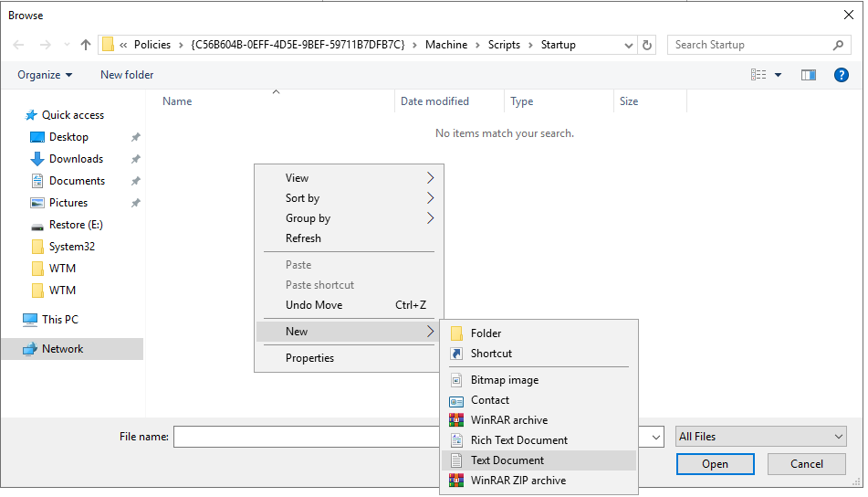868x497 pixels.
Task: Select Desktop in sidebar
Action: pyautogui.click(x=68, y=137)
